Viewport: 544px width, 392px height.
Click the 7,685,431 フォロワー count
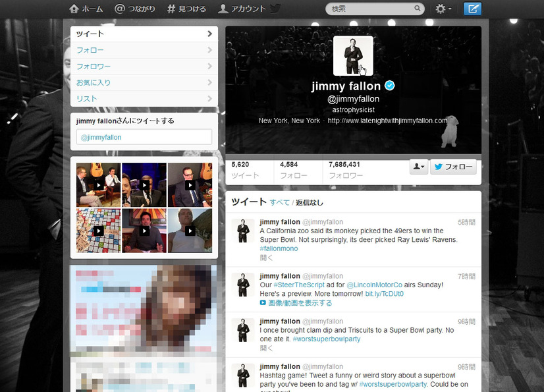tap(346, 170)
